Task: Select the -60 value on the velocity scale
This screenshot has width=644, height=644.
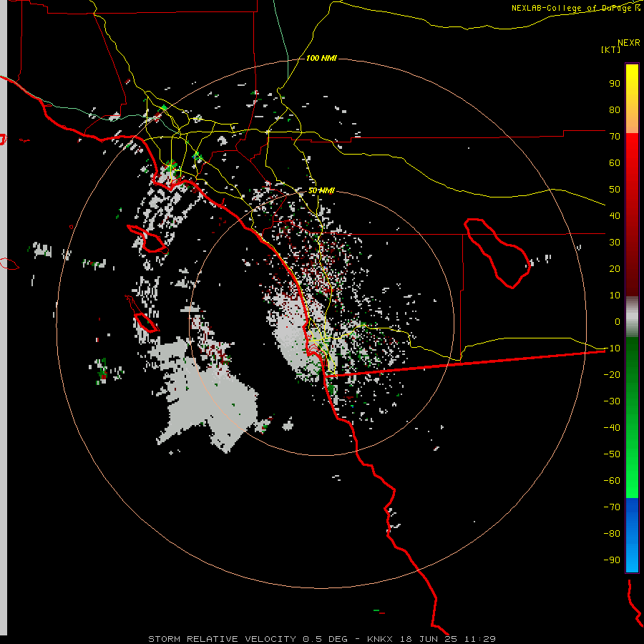Action: pyautogui.click(x=612, y=481)
